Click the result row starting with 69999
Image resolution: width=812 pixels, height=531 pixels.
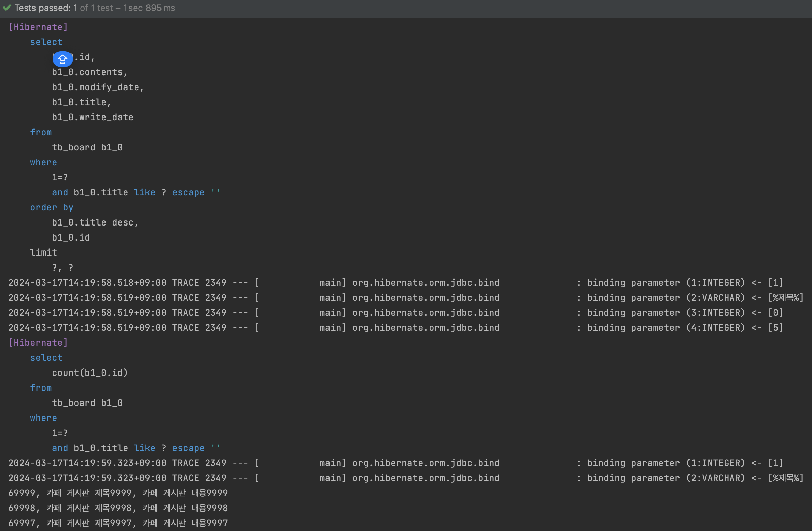click(118, 493)
